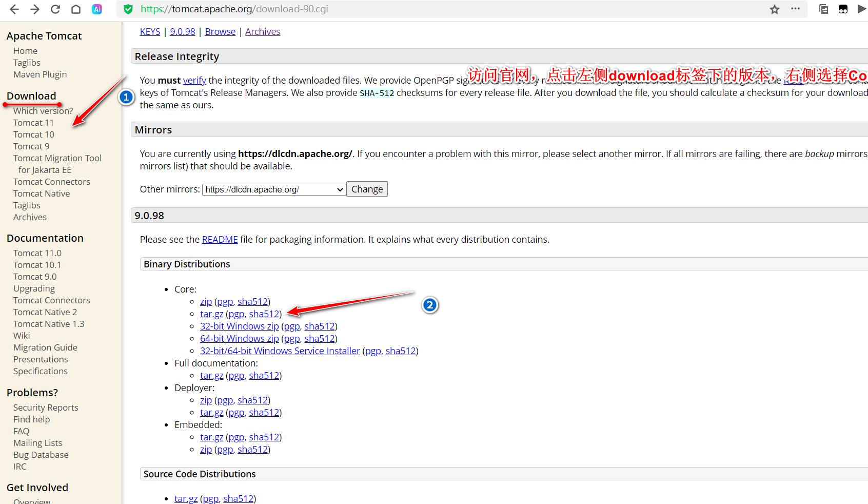The height and width of the screenshot is (504, 868).
Task: Open Migration Guide link
Action: click(45, 347)
